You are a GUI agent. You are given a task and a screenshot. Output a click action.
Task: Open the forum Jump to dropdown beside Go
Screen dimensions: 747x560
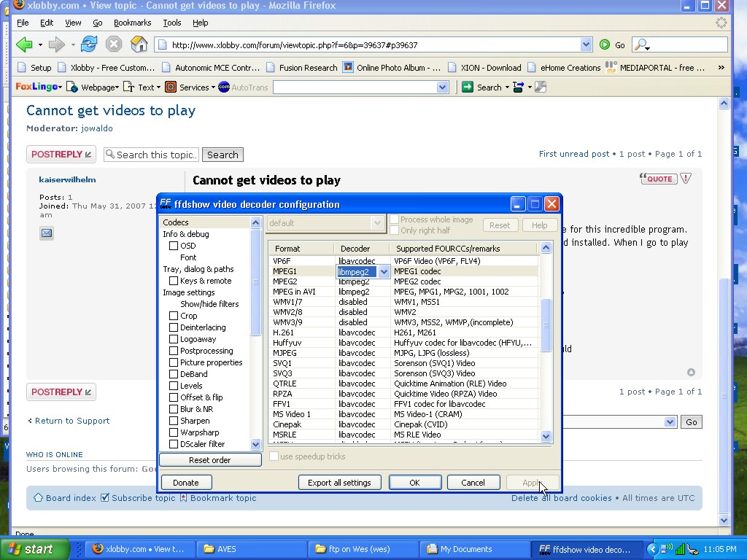click(x=670, y=422)
